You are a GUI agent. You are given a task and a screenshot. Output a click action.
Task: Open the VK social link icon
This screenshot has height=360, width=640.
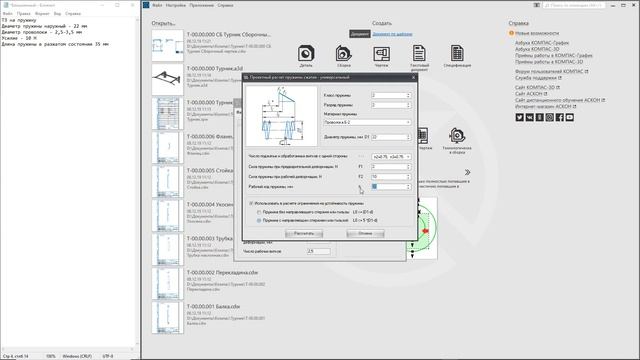pyautogui.click(x=529, y=117)
